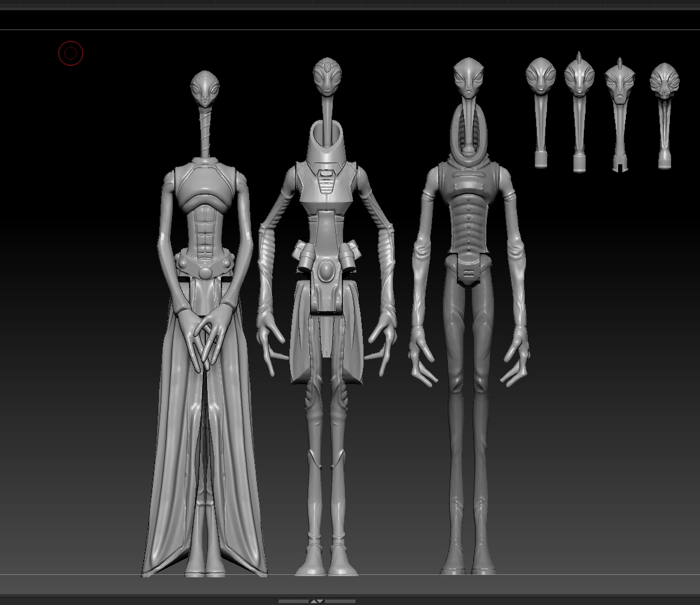Select the robed alien figure with clasped hands
The width and height of the screenshot is (700, 605).
tap(205, 324)
